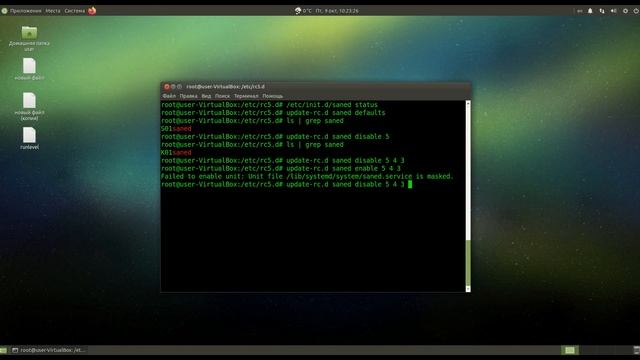Select the runlevel desktop file
The height and width of the screenshot is (360, 640).
click(x=29, y=138)
